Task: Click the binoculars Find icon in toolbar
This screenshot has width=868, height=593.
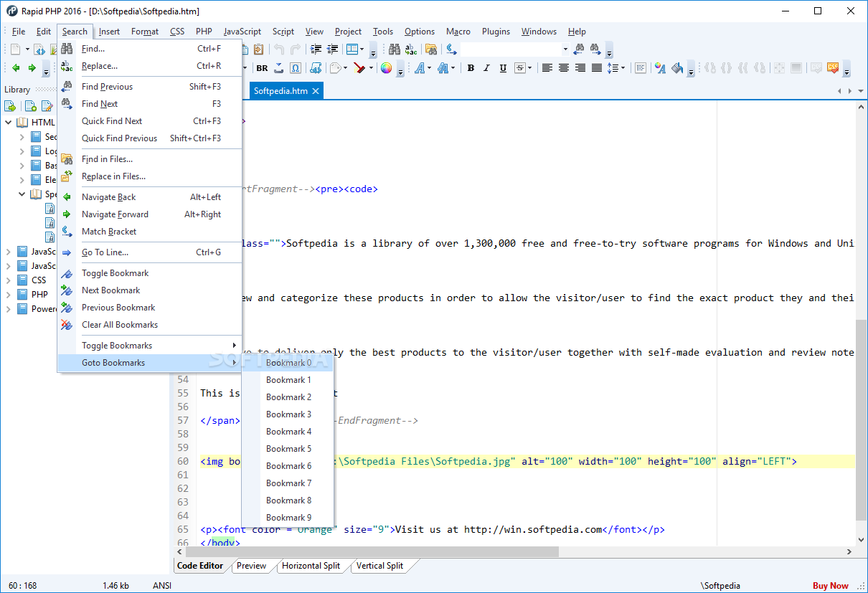Action: tap(395, 49)
